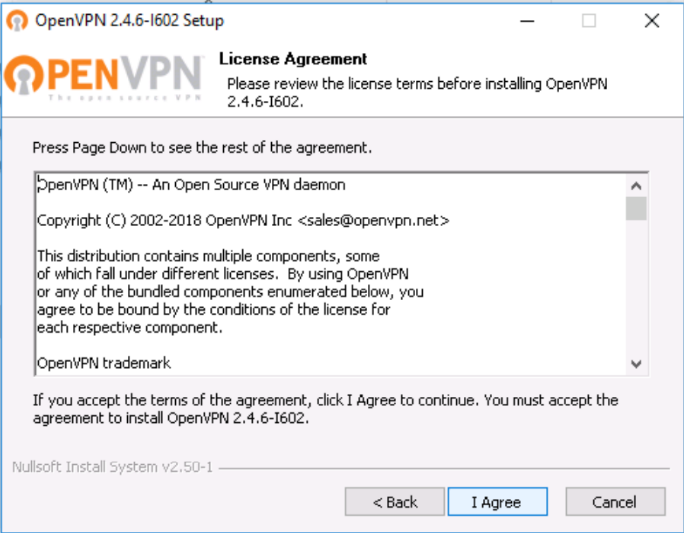Click the License Agreement heading
This screenshot has height=533, width=684.
293,59
